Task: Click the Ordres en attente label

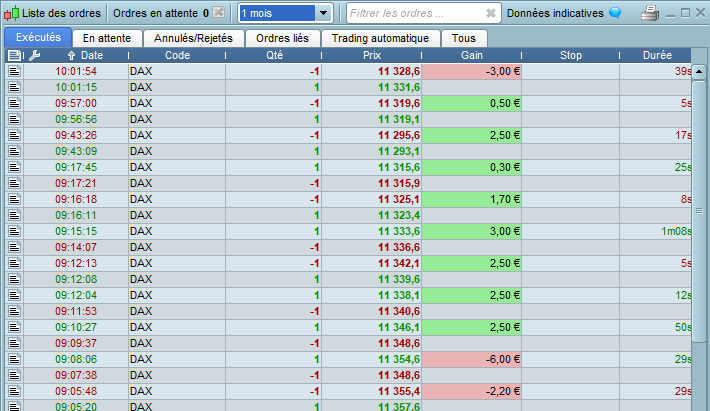Action: pos(155,13)
